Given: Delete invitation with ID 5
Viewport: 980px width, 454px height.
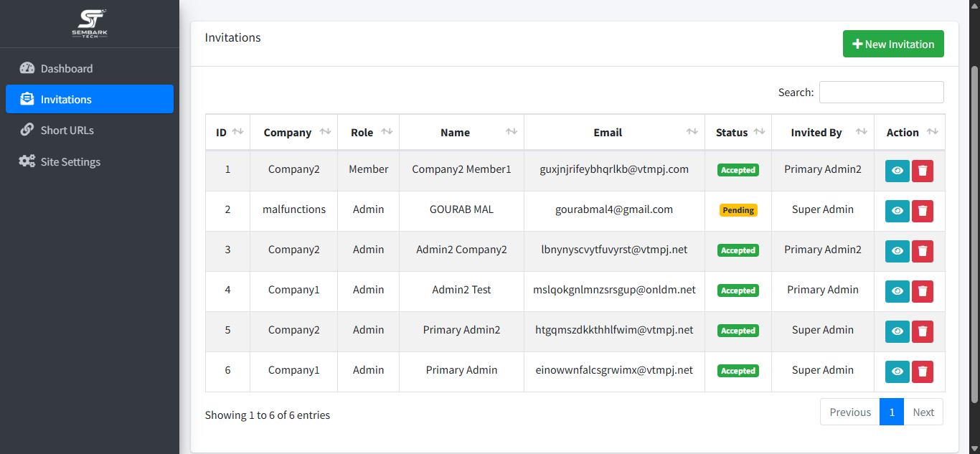Looking at the screenshot, I should (923, 331).
